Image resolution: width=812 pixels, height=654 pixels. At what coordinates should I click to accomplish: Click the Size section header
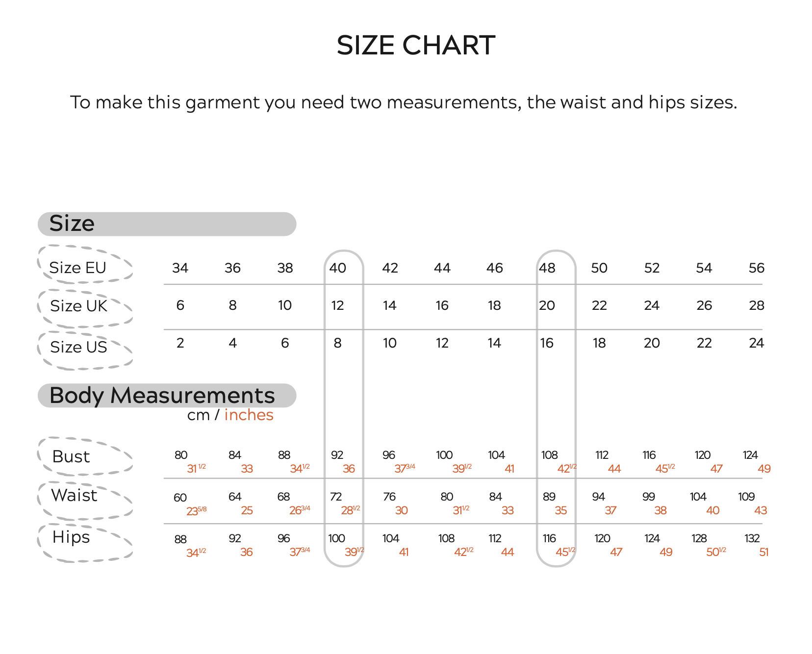pyautogui.click(x=72, y=224)
